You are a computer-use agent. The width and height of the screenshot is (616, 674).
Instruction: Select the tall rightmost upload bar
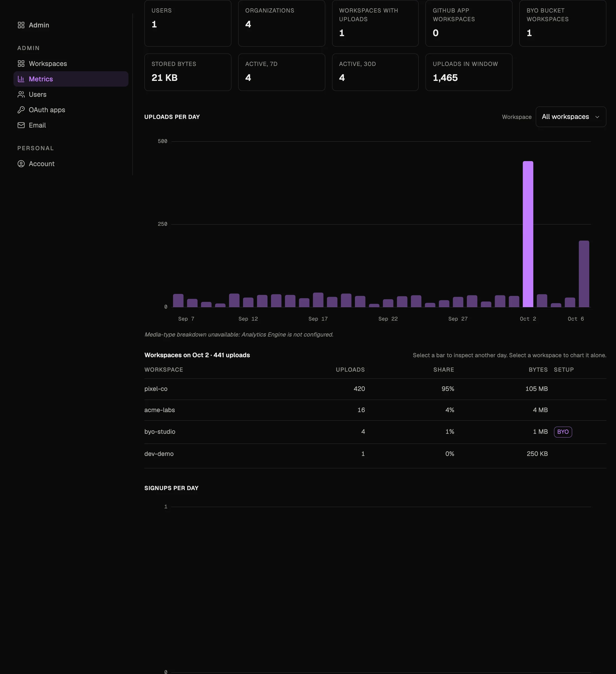click(x=584, y=274)
